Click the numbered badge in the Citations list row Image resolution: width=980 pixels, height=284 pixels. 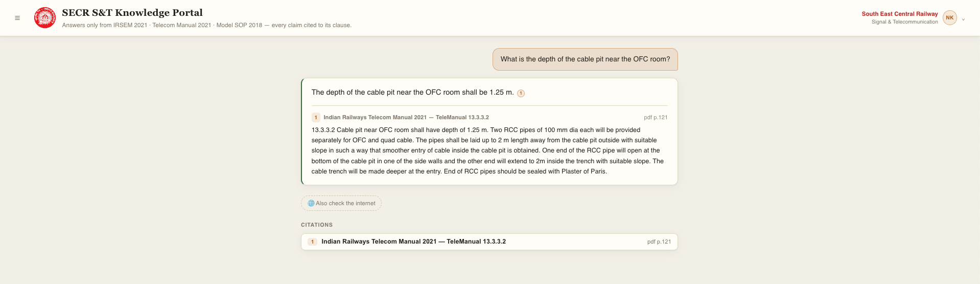pos(312,242)
